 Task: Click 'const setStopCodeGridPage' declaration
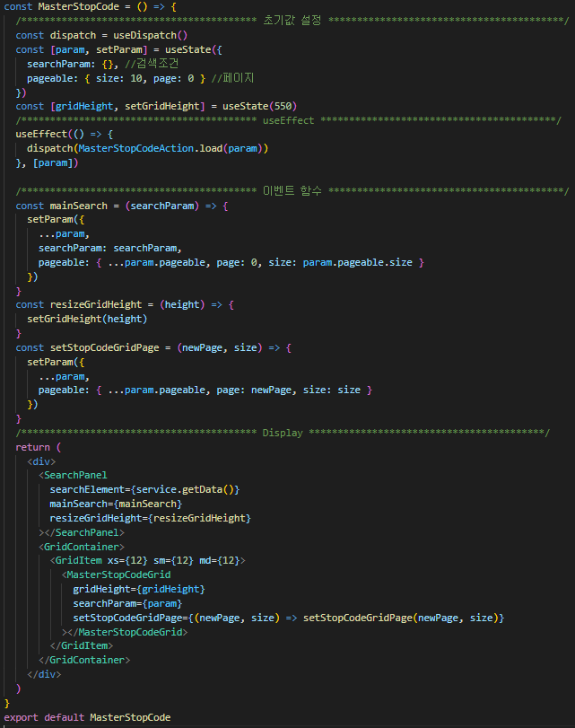point(87,347)
